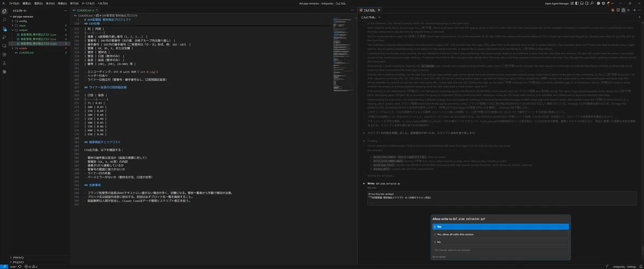Open the ファイル menu
Viewport: 644px width, 269px height.
point(14,3)
